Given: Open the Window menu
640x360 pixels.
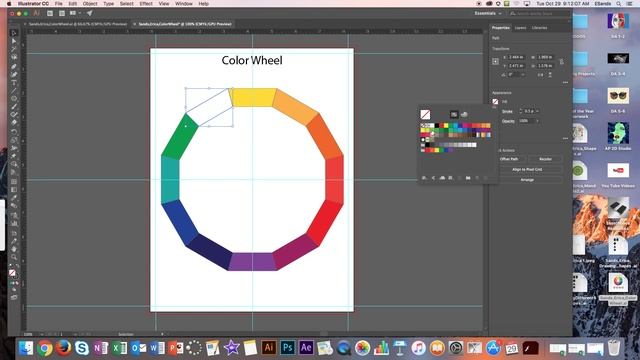Looking at the screenshot, I should pyautogui.click(x=184, y=4).
